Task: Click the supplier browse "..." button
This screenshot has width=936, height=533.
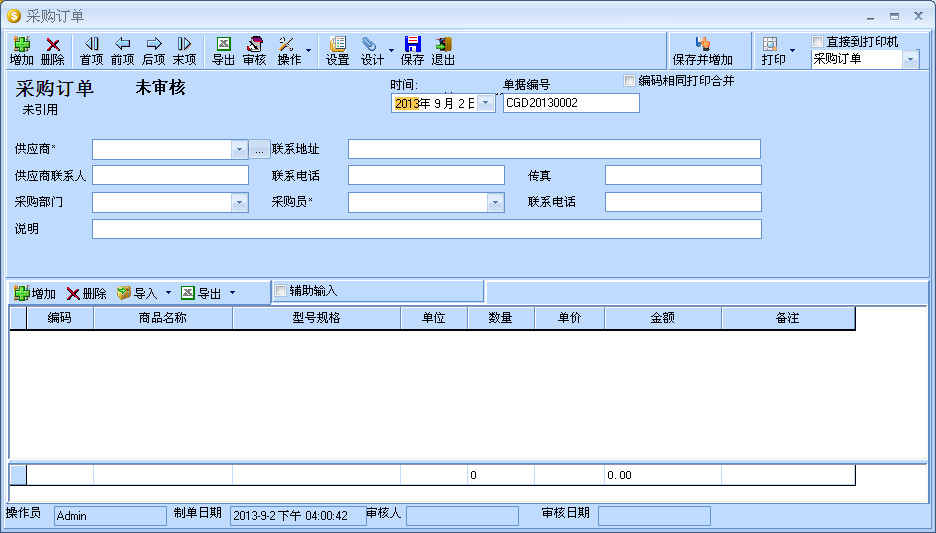Action: [x=259, y=149]
